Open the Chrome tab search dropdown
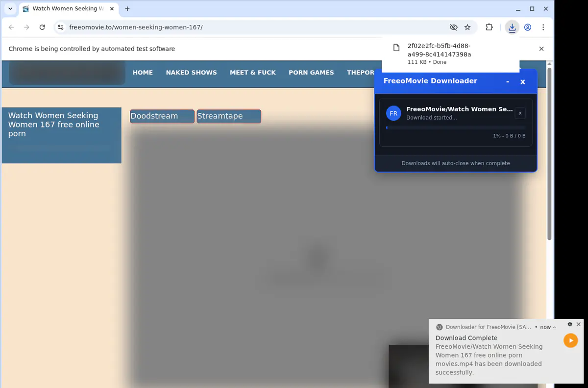Screen dimensions: 588x388 click(x=10, y=9)
